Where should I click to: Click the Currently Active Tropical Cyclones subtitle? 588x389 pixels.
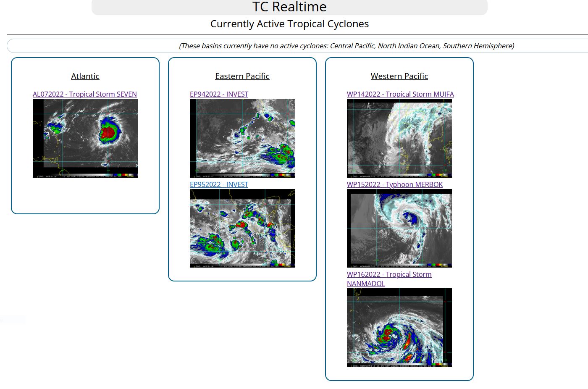pos(289,24)
